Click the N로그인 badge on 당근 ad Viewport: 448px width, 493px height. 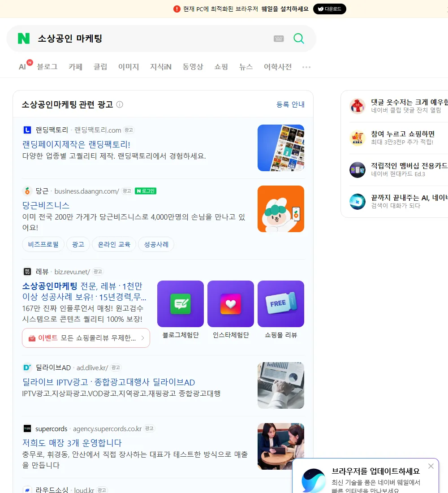[x=146, y=191]
